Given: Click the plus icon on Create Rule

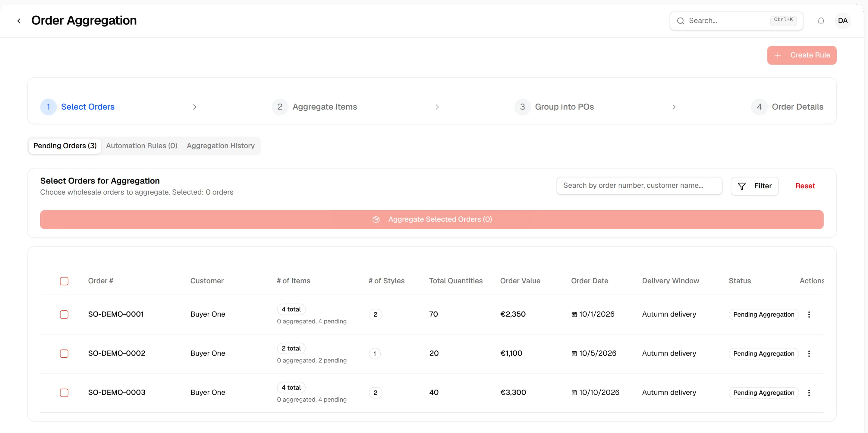Looking at the screenshot, I should [x=777, y=55].
